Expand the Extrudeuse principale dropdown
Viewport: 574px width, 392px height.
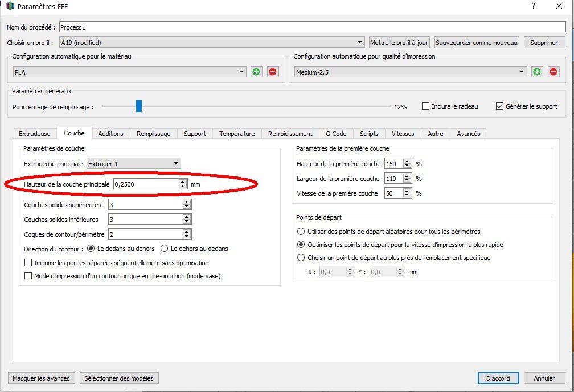pos(176,164)
